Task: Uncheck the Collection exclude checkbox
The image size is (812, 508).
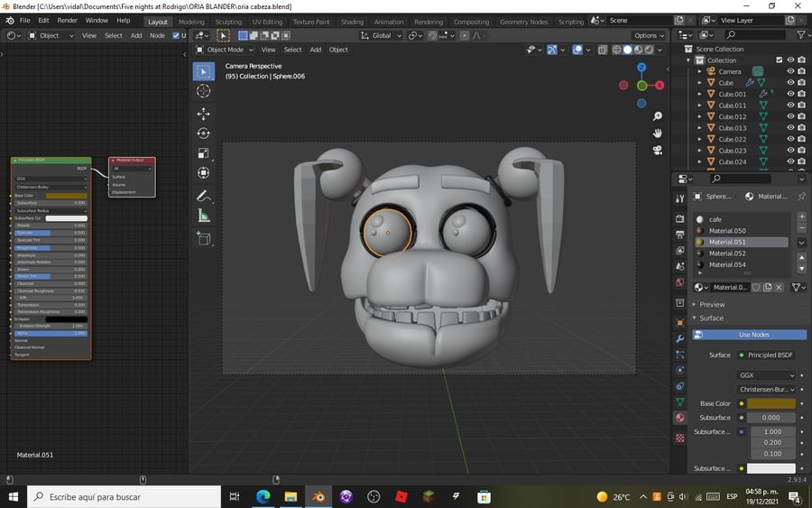Action: pos(780,60)
